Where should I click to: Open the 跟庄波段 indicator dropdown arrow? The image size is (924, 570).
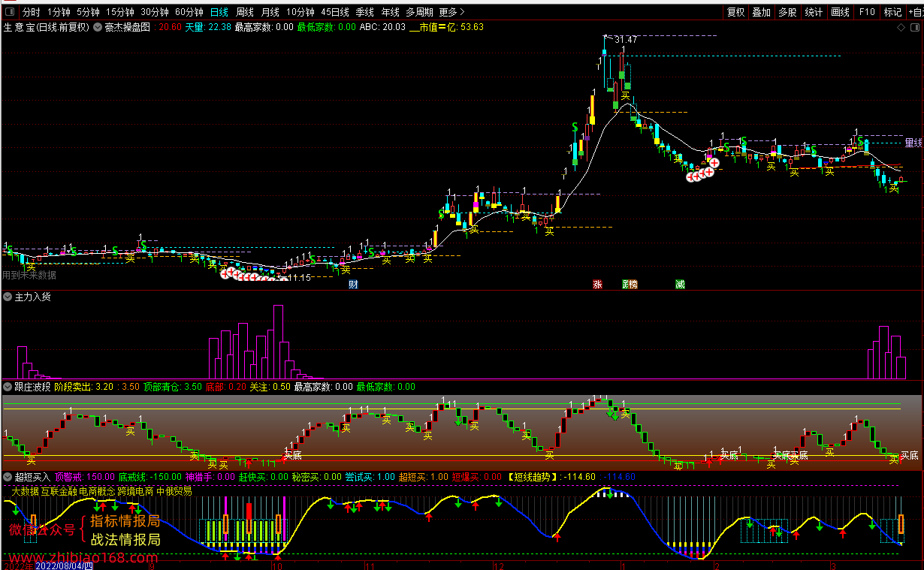8,388
